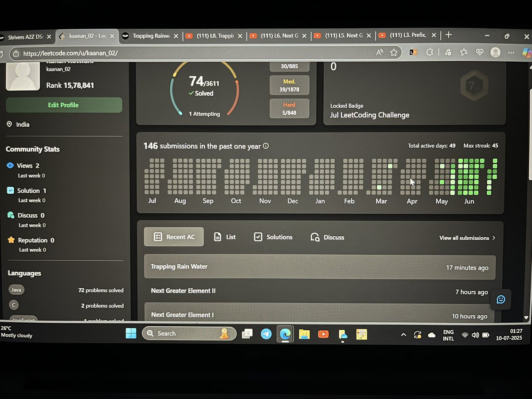Click the solved problems progress ring

[204, 89]
